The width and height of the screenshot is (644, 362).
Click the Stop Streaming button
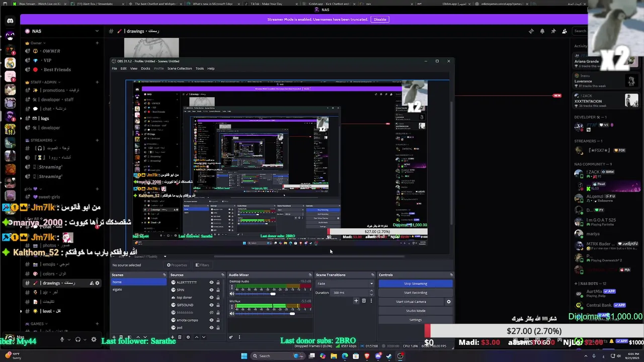coord(415,284)
